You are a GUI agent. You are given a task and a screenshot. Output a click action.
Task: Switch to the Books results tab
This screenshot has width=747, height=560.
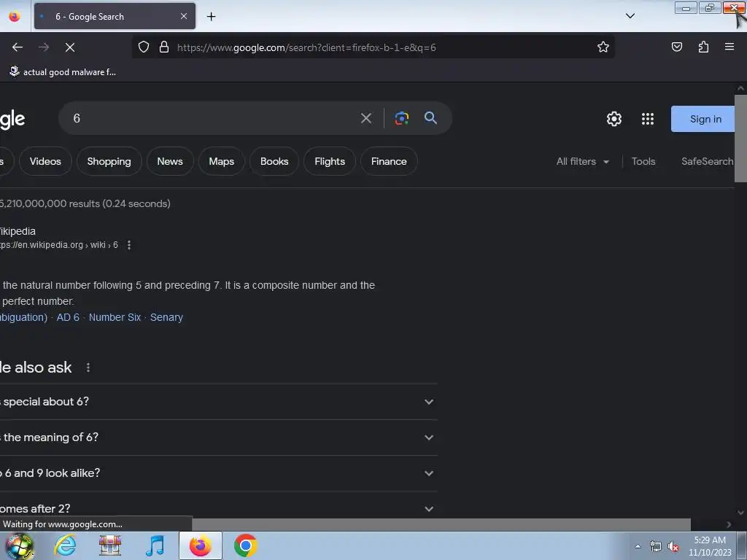[274, 161]
